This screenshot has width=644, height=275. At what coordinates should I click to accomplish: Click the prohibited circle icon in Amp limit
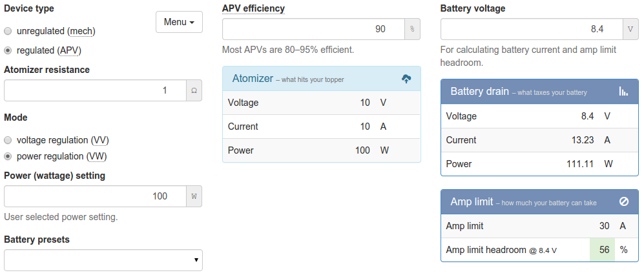(x=624, y=201)
